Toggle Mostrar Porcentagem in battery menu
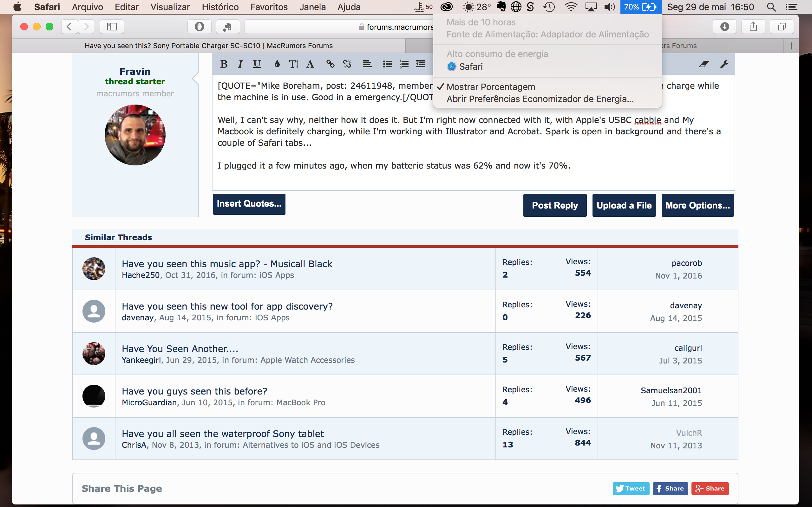812x507 pixels. coord(491,87)
